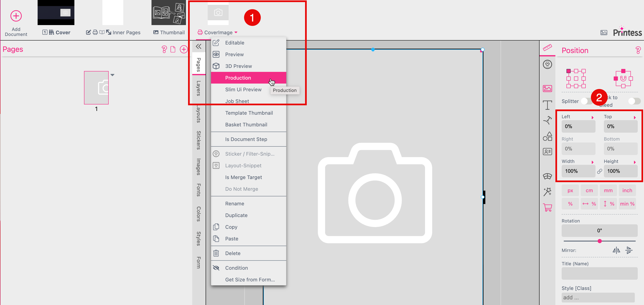Mirror frame horizontally icon

tap(616, 250)
